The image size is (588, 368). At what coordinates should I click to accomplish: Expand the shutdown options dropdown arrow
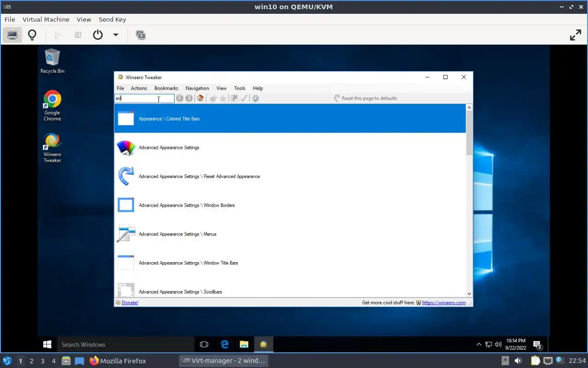116,35
